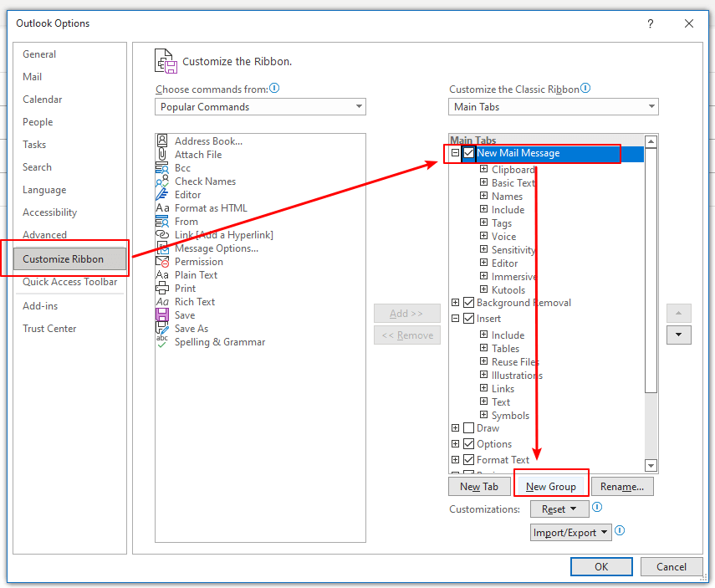Image resolution: width=715 pixels, height=588 pixels.
Task: Open the Popular Commands dropdown
Action: coord(359,106)
